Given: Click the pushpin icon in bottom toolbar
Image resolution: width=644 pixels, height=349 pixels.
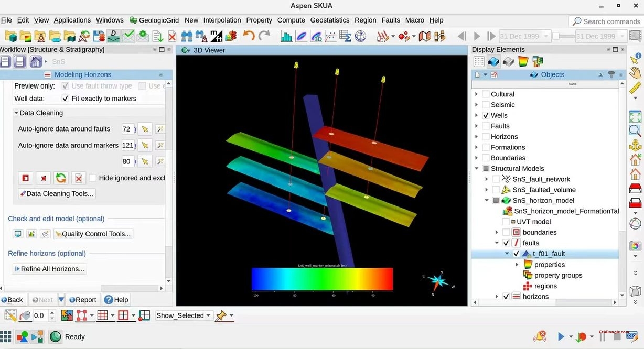Looking at the screenshot, I should (221, 315).
